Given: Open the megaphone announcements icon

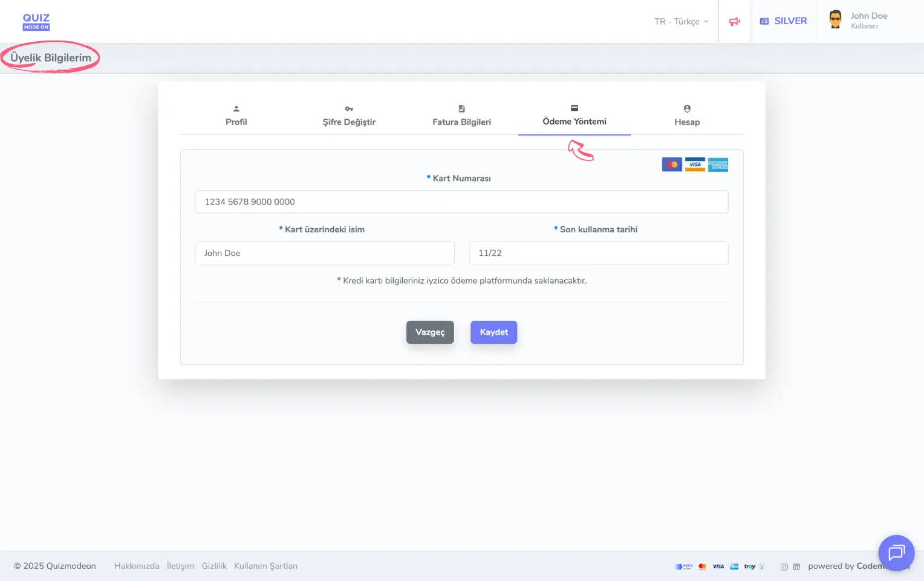Looking at the screenshot, I should (x=734, y=22).
